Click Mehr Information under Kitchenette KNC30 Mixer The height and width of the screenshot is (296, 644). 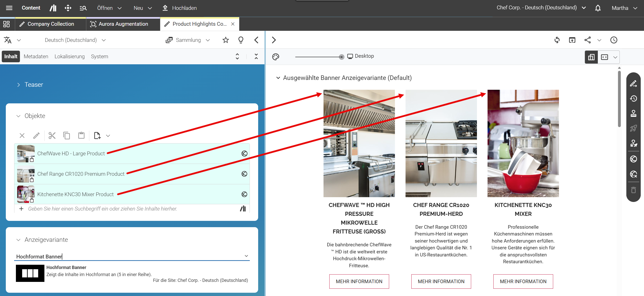pyautogui.click(x=523, y=281)
